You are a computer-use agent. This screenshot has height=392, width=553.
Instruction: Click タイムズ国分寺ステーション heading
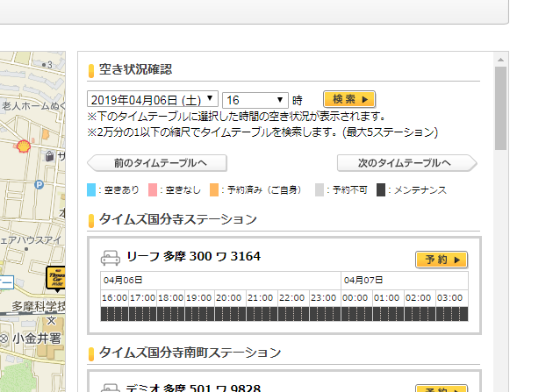pos(178,219)
